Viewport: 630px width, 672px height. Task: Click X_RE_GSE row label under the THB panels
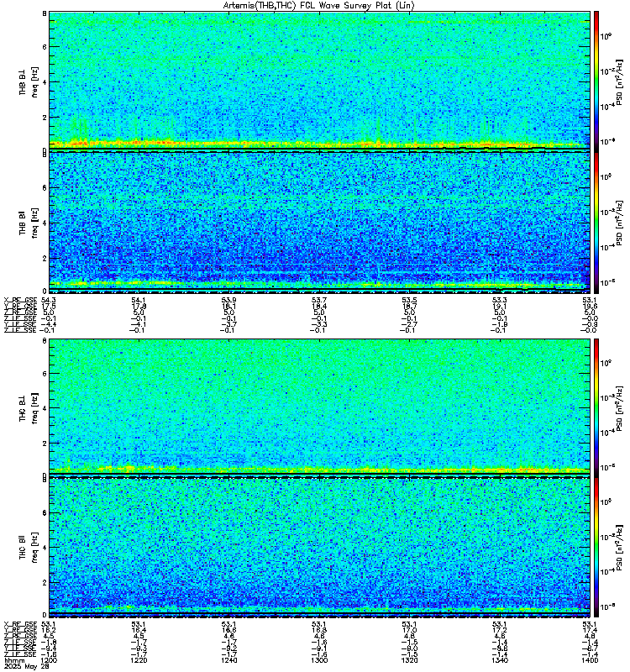click(20, 300)
